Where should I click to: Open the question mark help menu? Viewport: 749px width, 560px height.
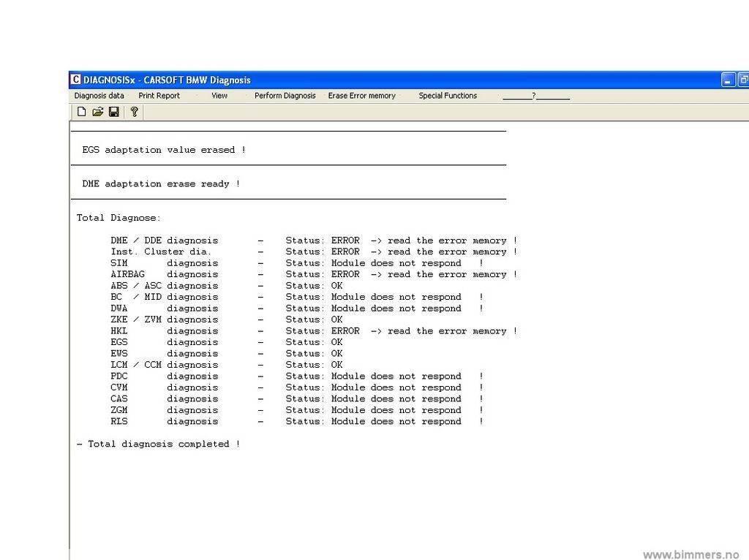pyautogui.click(x=536, y=96)
